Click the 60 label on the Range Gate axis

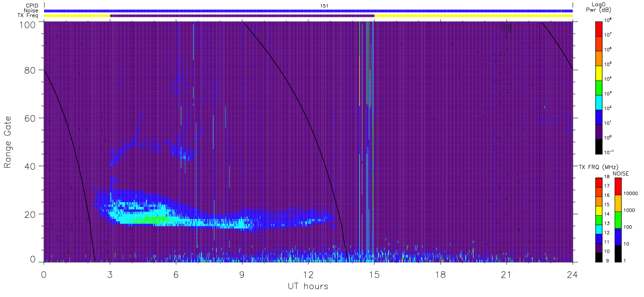click(x=30, y=118)
